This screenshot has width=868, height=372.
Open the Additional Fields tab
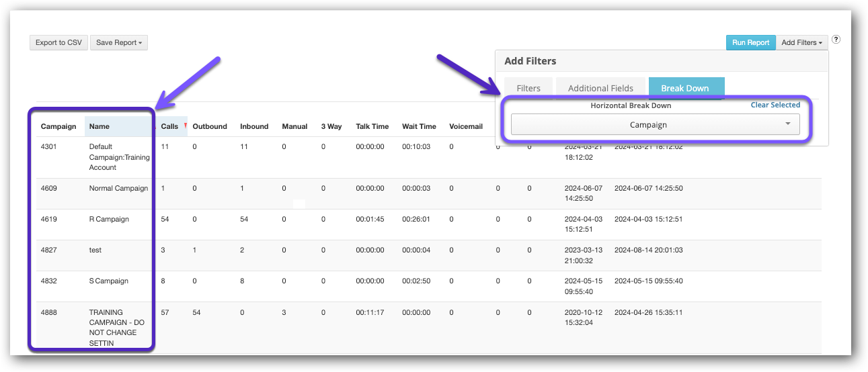[x=600, y=88]
